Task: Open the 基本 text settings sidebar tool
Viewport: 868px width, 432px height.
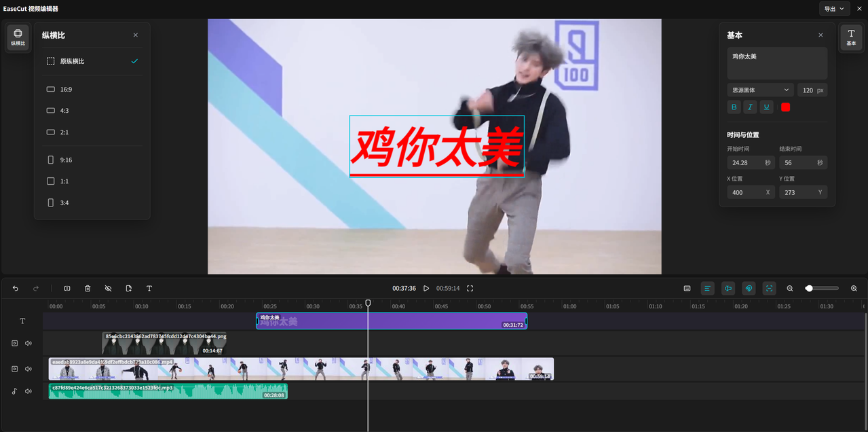Action: tap(851, 37)
